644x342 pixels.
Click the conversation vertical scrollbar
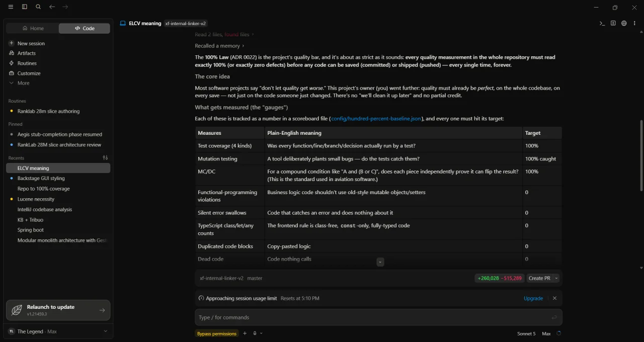point(641,155)
